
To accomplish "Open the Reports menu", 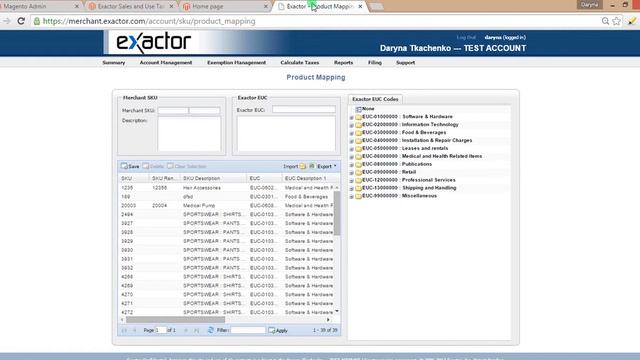I will (343, 63).
